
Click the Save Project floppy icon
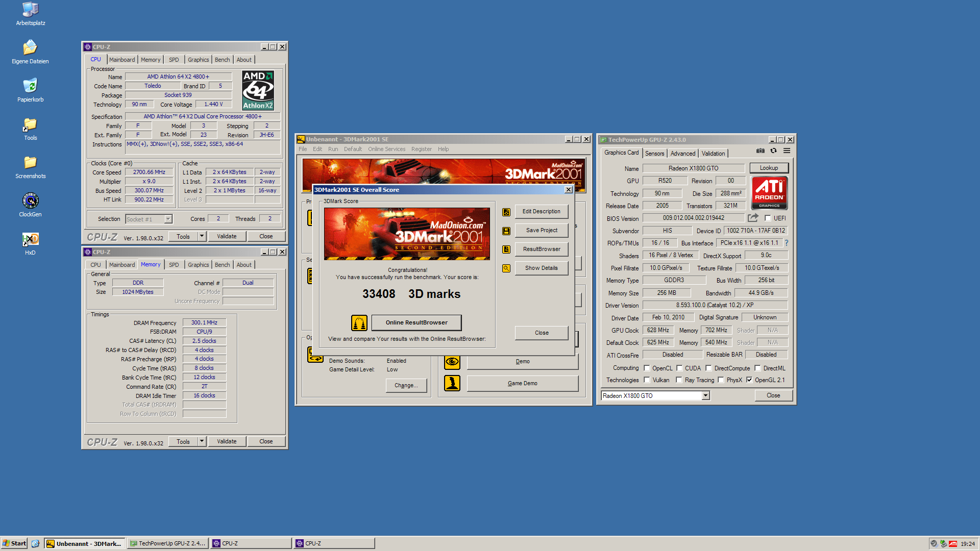(x=506, y=231)
